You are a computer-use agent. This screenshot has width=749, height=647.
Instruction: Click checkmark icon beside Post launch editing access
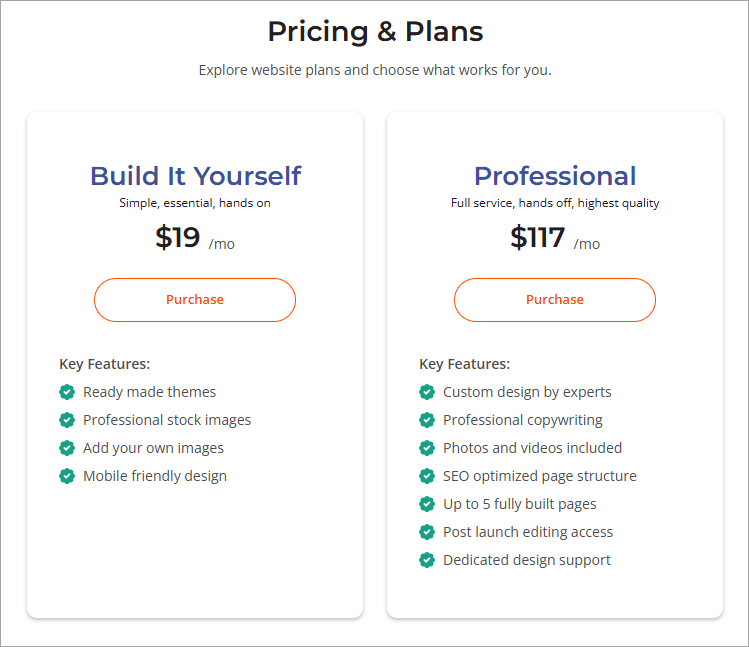pos(427,532)
